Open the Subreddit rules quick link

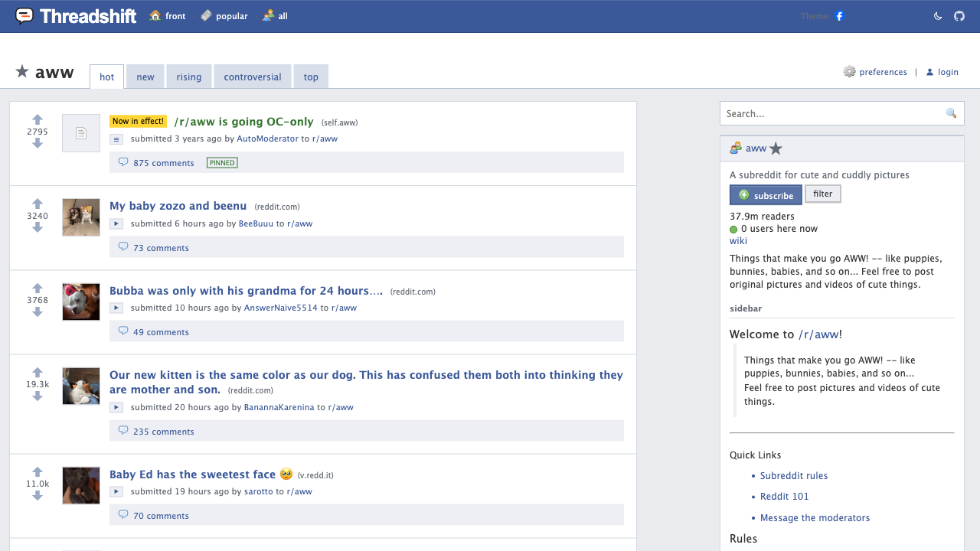[x=794, y=476]
